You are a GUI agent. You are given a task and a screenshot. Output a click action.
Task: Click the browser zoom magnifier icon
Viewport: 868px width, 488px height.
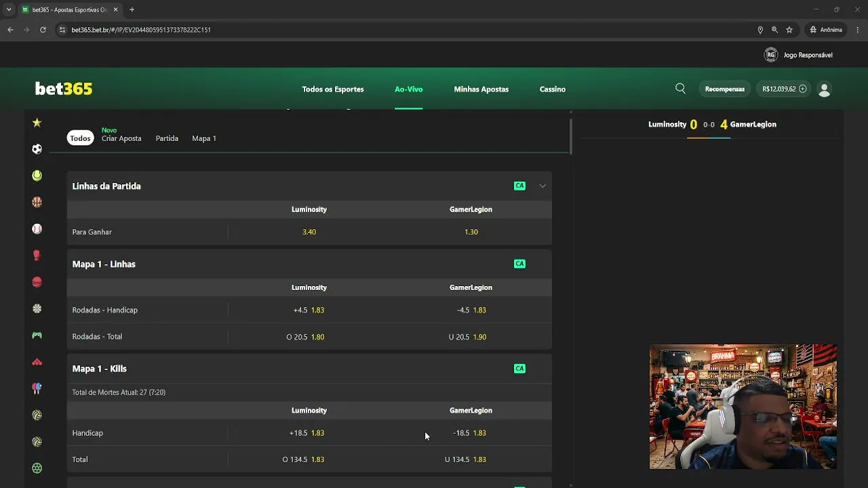point(774,30)
